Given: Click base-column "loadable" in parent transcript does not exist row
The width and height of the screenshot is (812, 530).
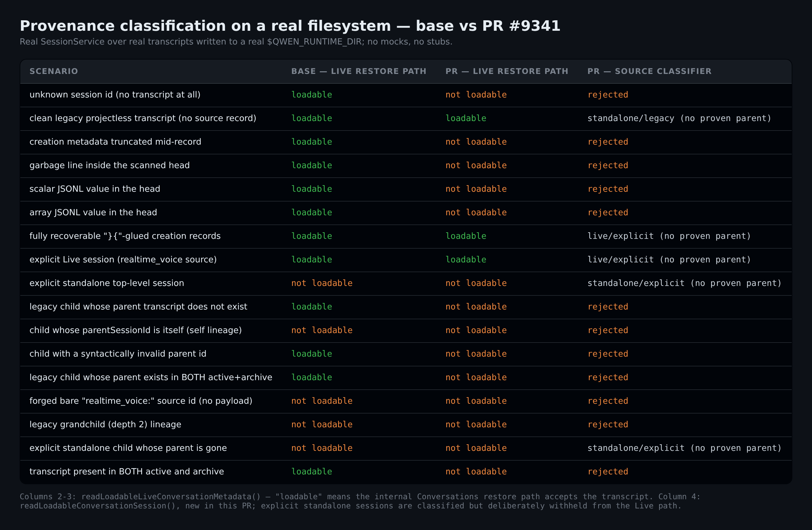Looking at the screenshot, I should (311, 307).
